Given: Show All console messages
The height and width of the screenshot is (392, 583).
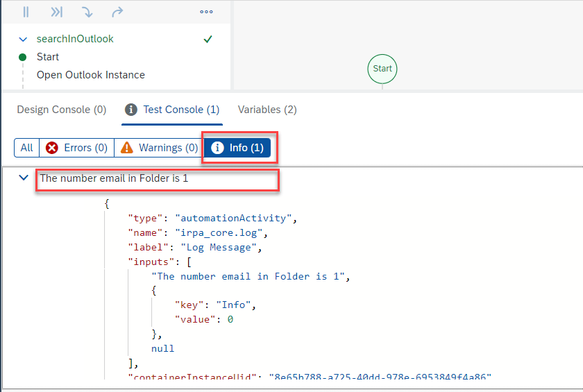Looking at the screenshot, I should click(26, 148).
